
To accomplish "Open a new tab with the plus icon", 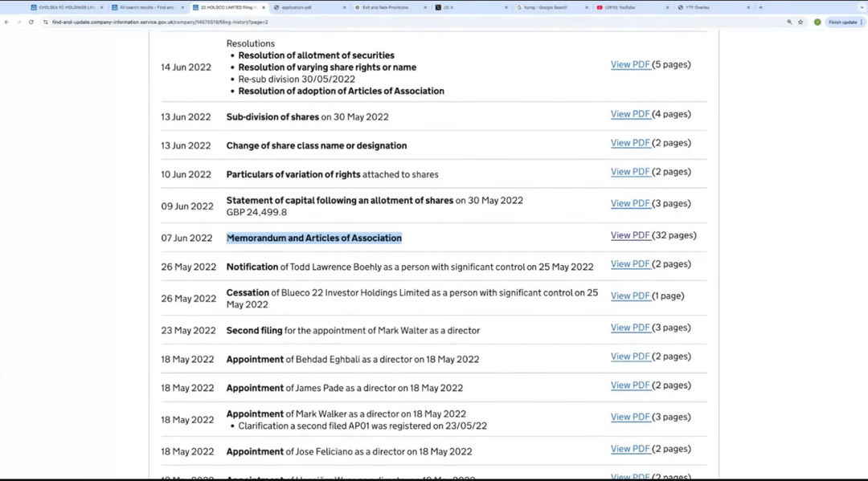I will tap(760, 7).
